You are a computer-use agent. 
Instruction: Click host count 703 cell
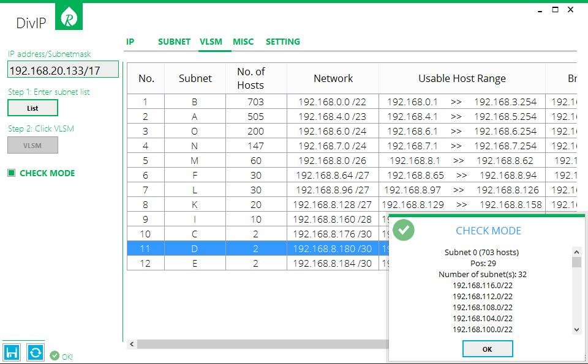pos(256,102)
